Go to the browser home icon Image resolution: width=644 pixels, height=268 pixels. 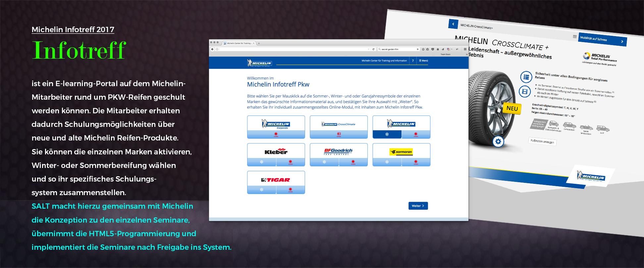438,49
